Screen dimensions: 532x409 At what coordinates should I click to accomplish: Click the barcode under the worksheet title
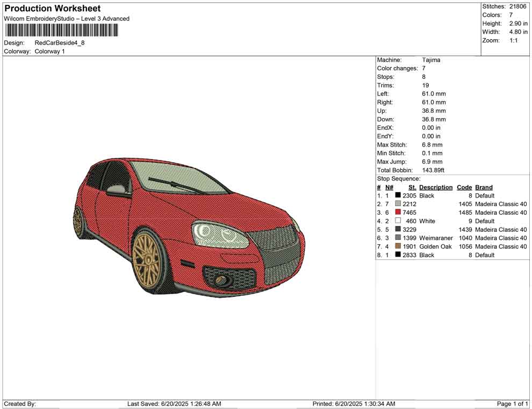(x=61, y=30)
